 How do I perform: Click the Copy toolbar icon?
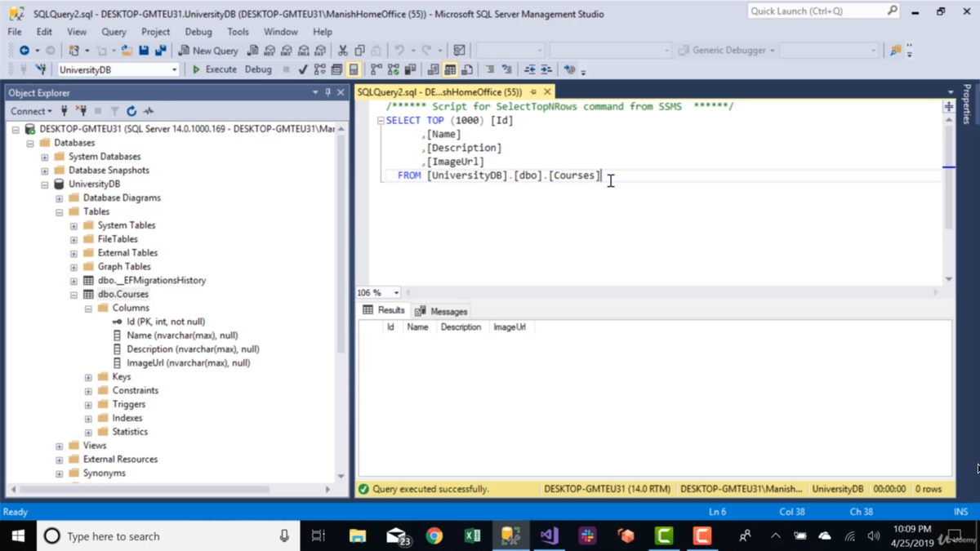click(x=360, y=51)
